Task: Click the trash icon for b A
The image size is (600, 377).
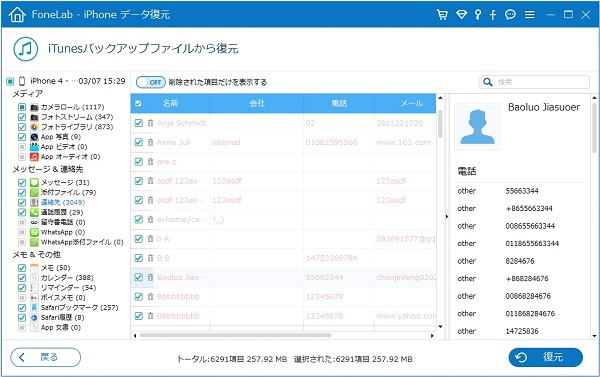Action: [150, 238]
